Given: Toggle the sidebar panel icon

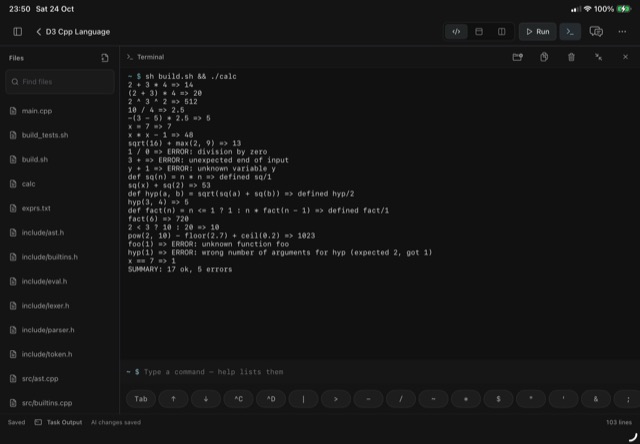Looking at the screenshot, I should [18, 31].
